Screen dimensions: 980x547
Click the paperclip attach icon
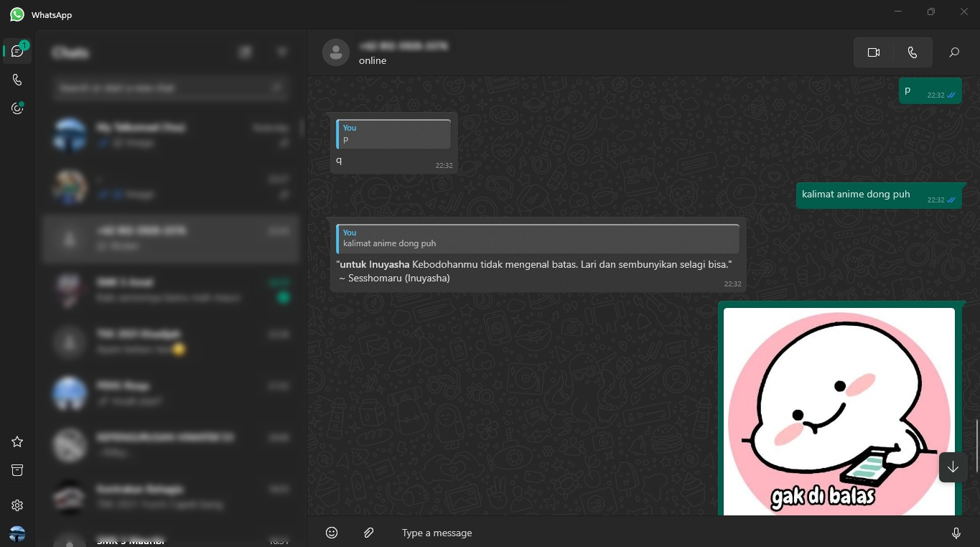pyautogui.click(x=368, y=533)
